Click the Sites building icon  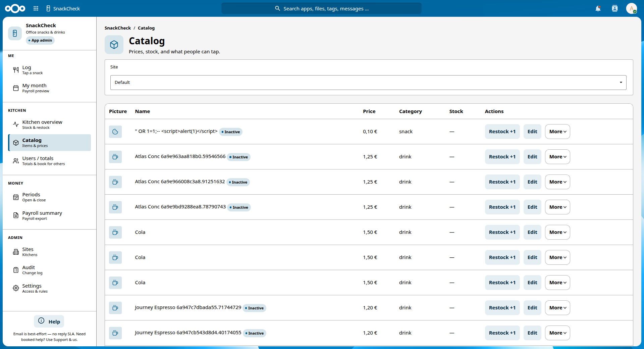click(16, 252)
